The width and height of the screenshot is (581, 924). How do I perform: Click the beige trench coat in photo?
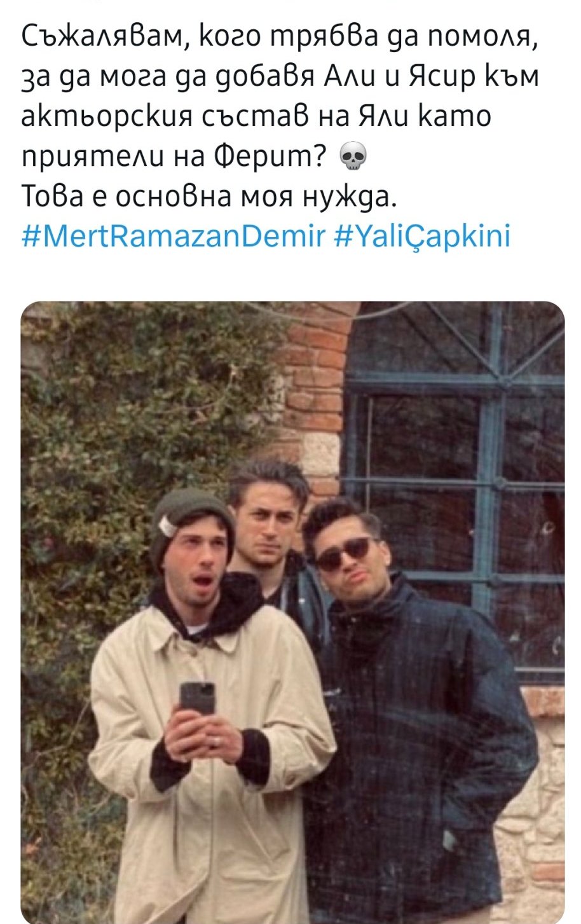point(212,763)
